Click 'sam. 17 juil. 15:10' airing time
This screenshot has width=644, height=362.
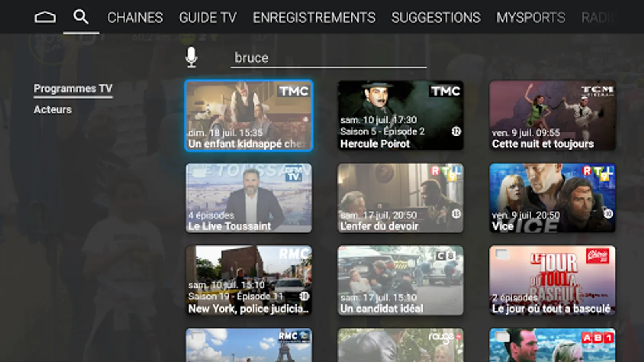(x=379, y=298)
